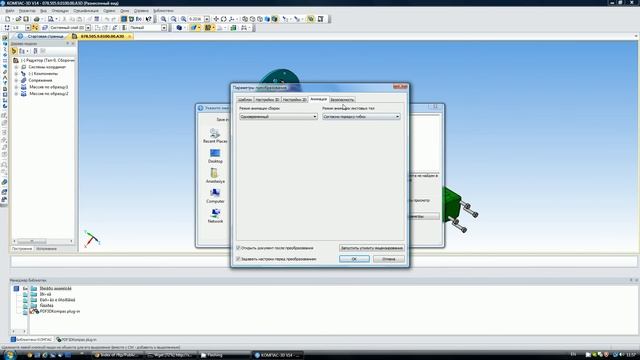The image size is (640, 360).
Task: Open the 'Системный слой' layer dropdown
Action: pyautogui.click(x=88, y=28)
